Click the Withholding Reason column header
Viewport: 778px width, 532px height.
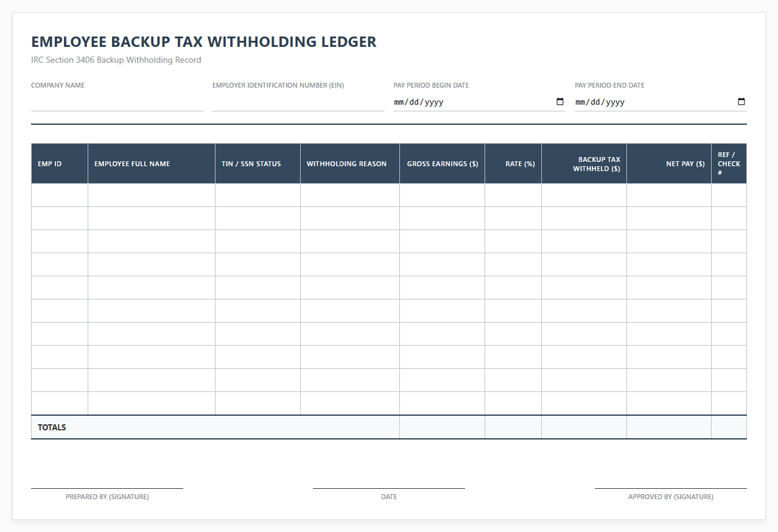[x=350, y=164]
